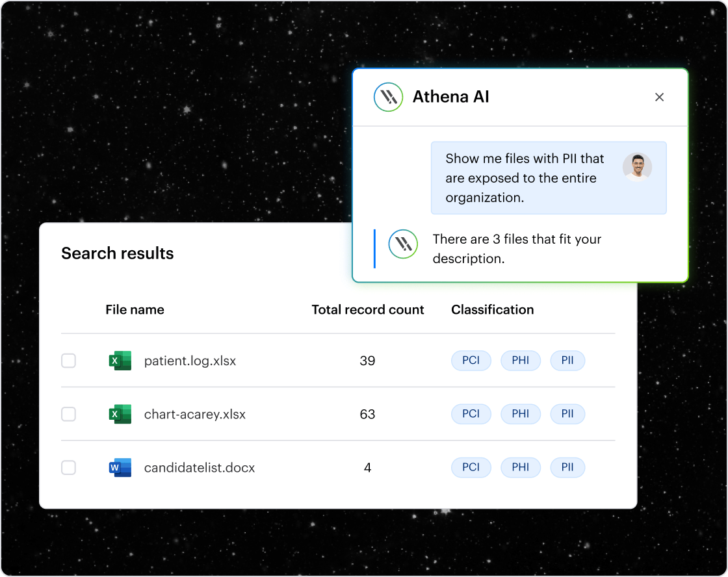
Task: Click the PII badge on patient.log.xlsx
Action: (567, 361)
